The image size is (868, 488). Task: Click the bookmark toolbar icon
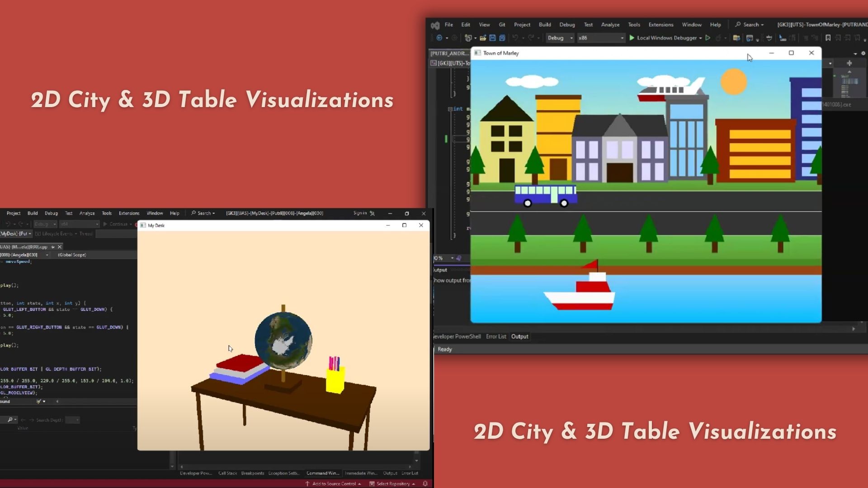point(828,38)
